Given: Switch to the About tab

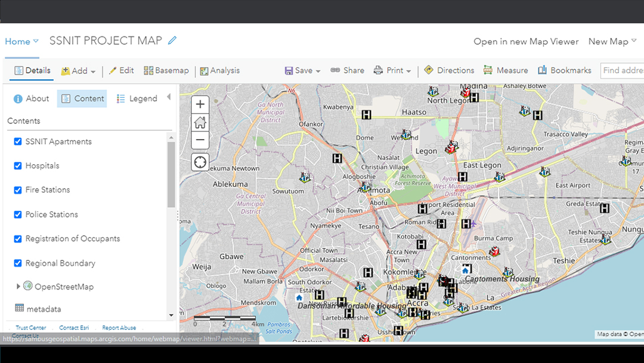Looking at the screenshot, I should (x=31, y=99).
